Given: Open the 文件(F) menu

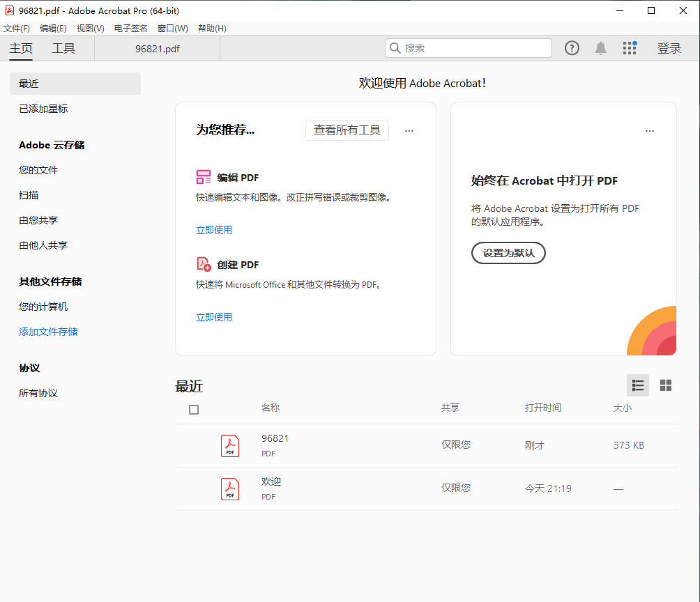Looking at the screenshot, I should coord(17,29).
